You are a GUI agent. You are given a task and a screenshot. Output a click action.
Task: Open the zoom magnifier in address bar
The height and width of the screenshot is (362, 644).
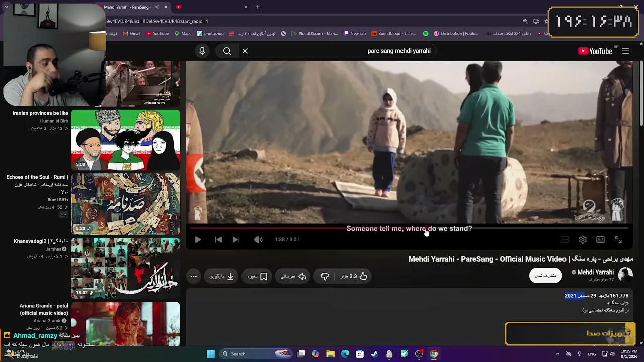pyautogui.click(x=525, y=21)
